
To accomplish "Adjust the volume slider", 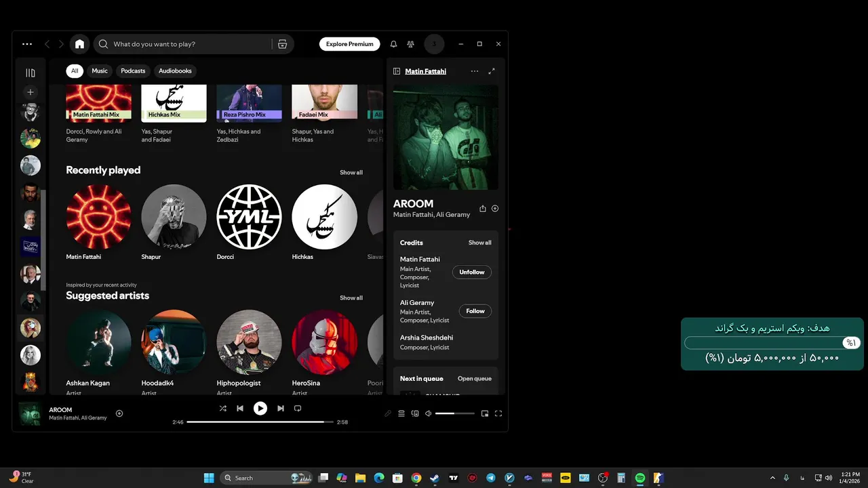I will pos(455,413).
